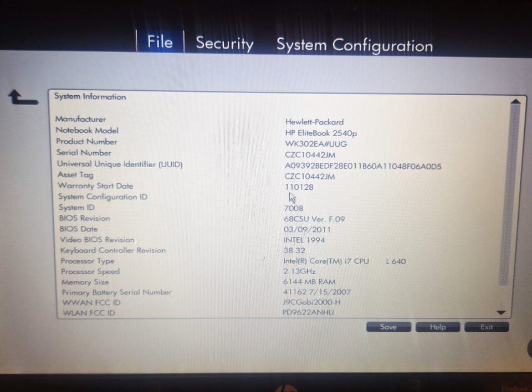Screen dimensions: 532x392
Task: Click the Universal Unique Identifier (UUID) label
Action: (x=120, y=164)
